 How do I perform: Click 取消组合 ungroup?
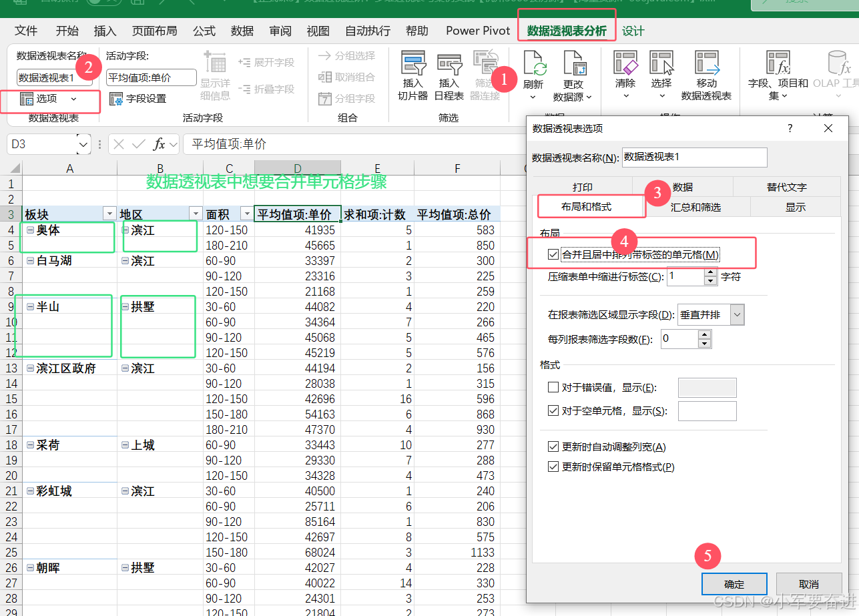(347, 77)
